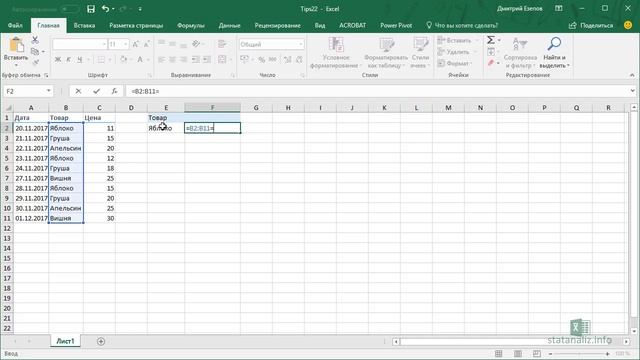This screenshot has width=640, height=360.
Task: Click the Лист1 sheet tab
Action: [65, 341]
